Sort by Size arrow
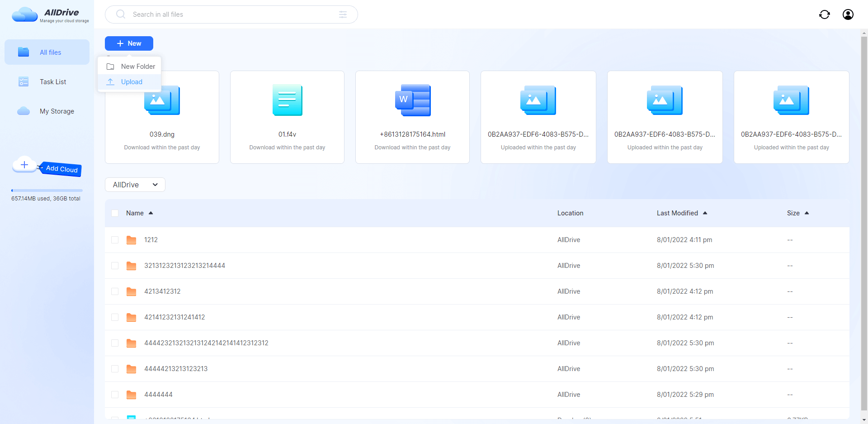Image resolution: width=868 pixels, height=424 pixels. pos(807,213)
